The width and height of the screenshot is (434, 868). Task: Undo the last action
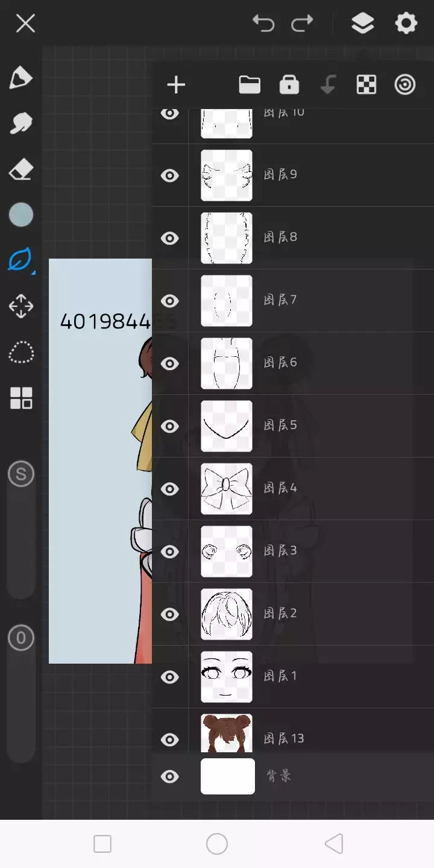[263, 24]
